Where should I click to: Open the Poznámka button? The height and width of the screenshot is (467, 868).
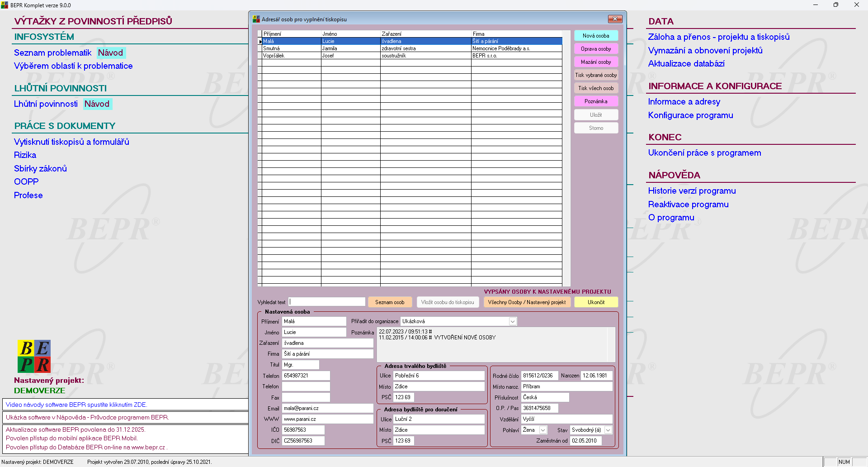pyautogui.click(x=596, y=101)
